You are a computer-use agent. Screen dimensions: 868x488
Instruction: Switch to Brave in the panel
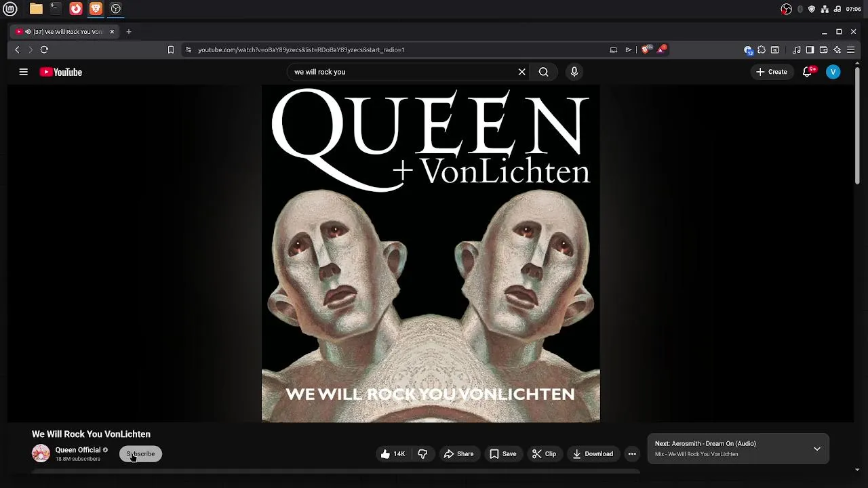pyautogui.click(x=96, y=9)
